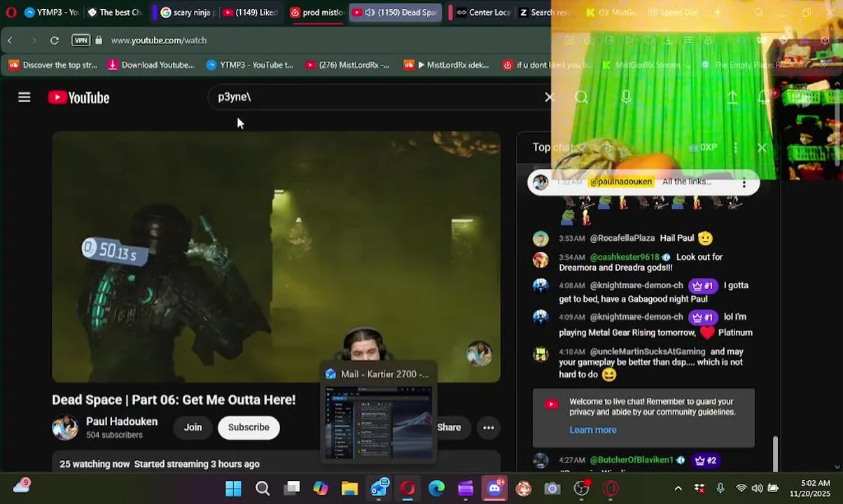The image size is (843, 504).
Task: Switch to (1149) Liked tab
Action: coord(251,13)
